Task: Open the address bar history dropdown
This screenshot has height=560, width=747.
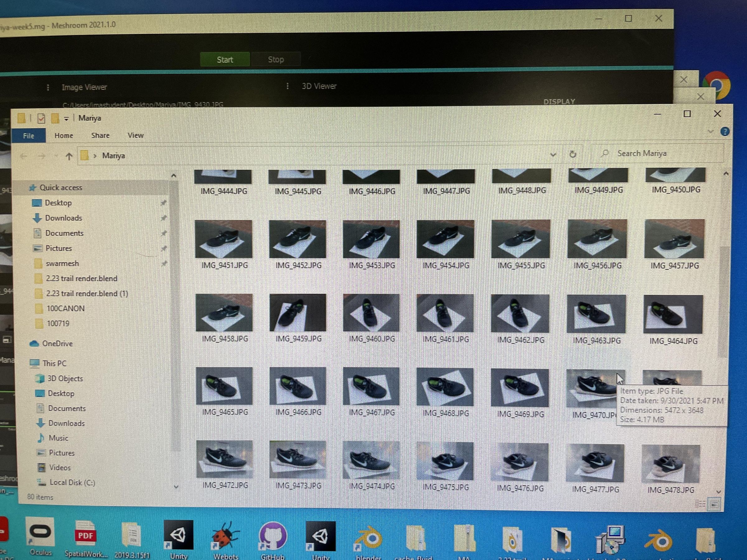Action: pyautogui.click(x=553, y=155)
